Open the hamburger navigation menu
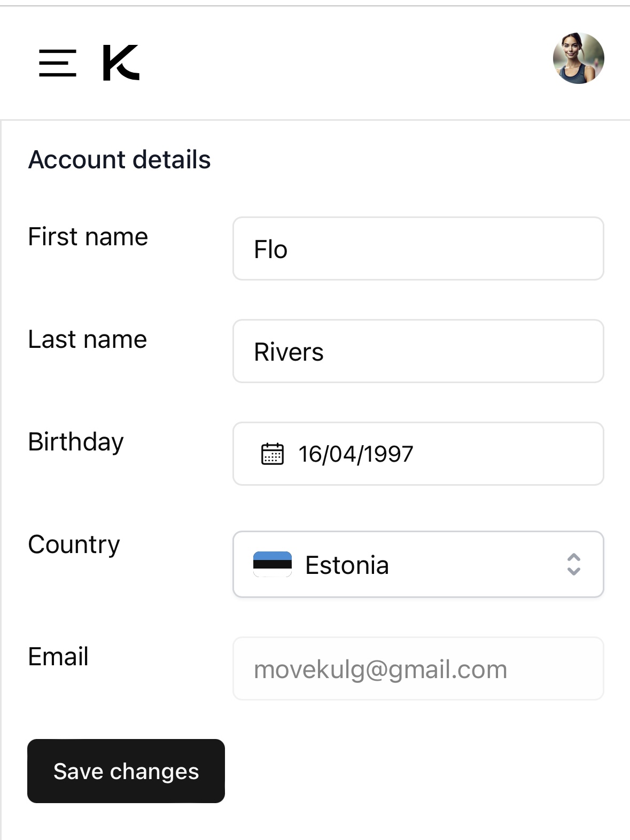The width and height of the screenshot is (630, 840). point(58,63)
